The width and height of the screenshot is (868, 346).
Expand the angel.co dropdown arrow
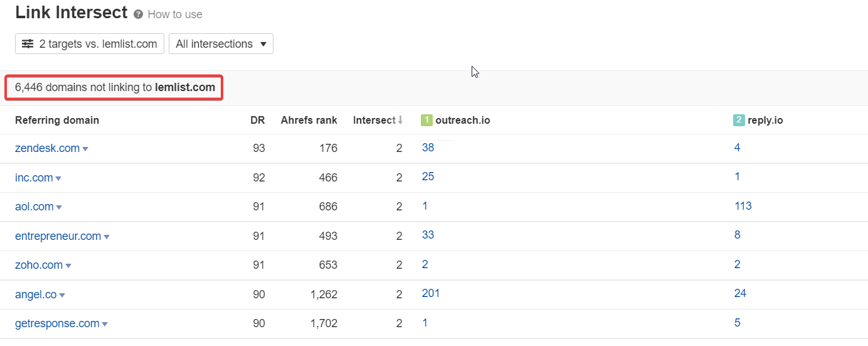click(x=62, y=296)
